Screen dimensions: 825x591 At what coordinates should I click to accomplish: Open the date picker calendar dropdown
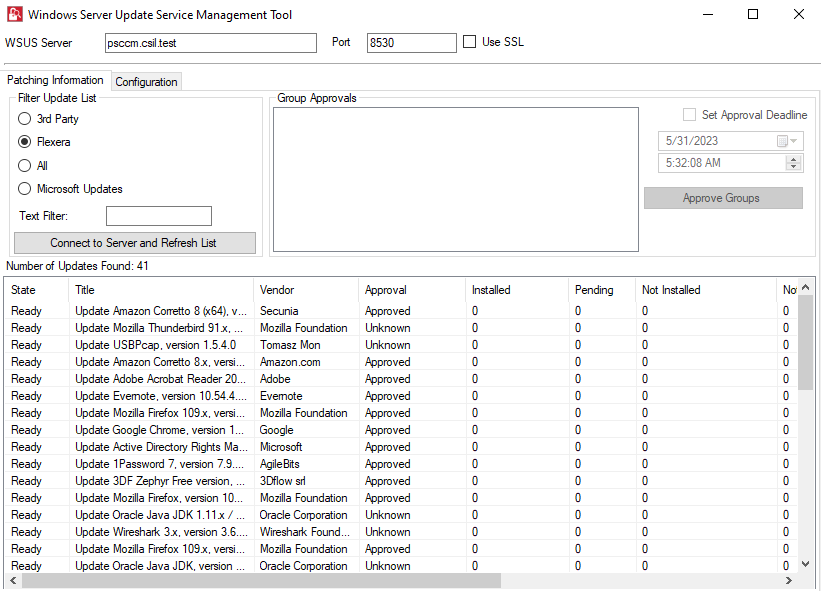[x=788, y=141]
